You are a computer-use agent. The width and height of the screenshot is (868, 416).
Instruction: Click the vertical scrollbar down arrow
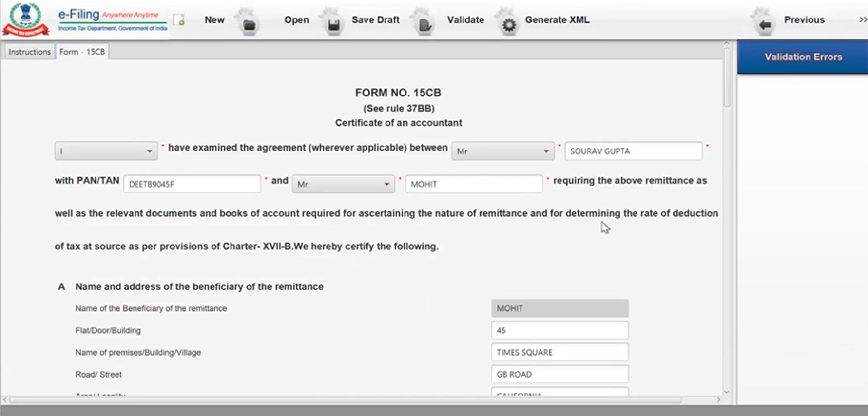726,392
